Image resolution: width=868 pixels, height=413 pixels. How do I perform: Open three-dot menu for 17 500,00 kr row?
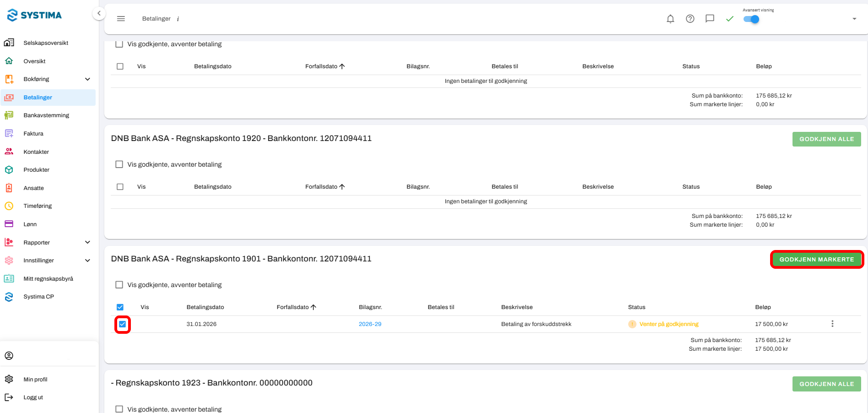832,324
